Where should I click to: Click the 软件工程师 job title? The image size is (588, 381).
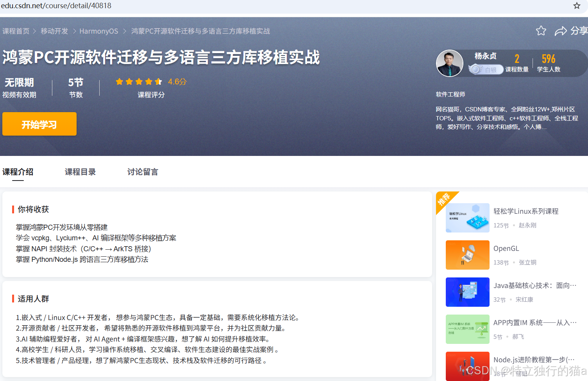[450, 95]
